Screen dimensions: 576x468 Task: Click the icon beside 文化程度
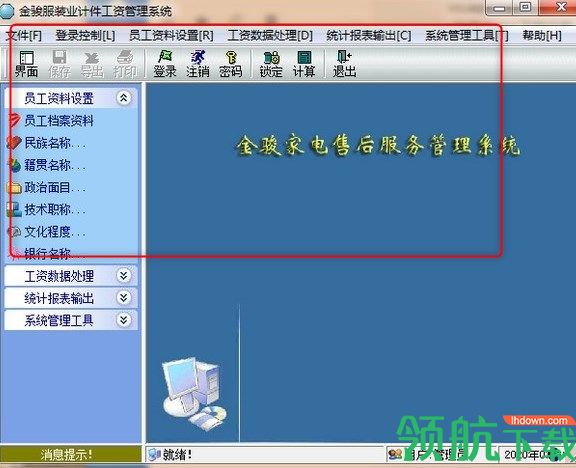(14, 232)
